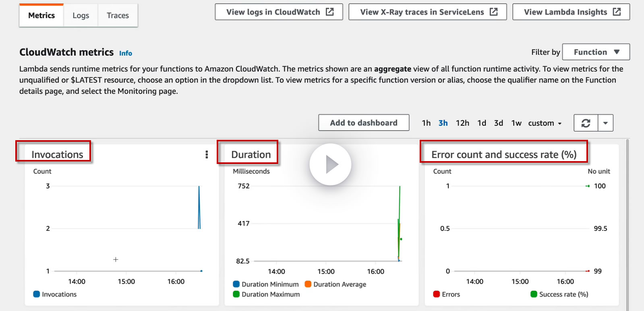
Task: Click the page vertical scrollbar
Action: click(627, 225)
